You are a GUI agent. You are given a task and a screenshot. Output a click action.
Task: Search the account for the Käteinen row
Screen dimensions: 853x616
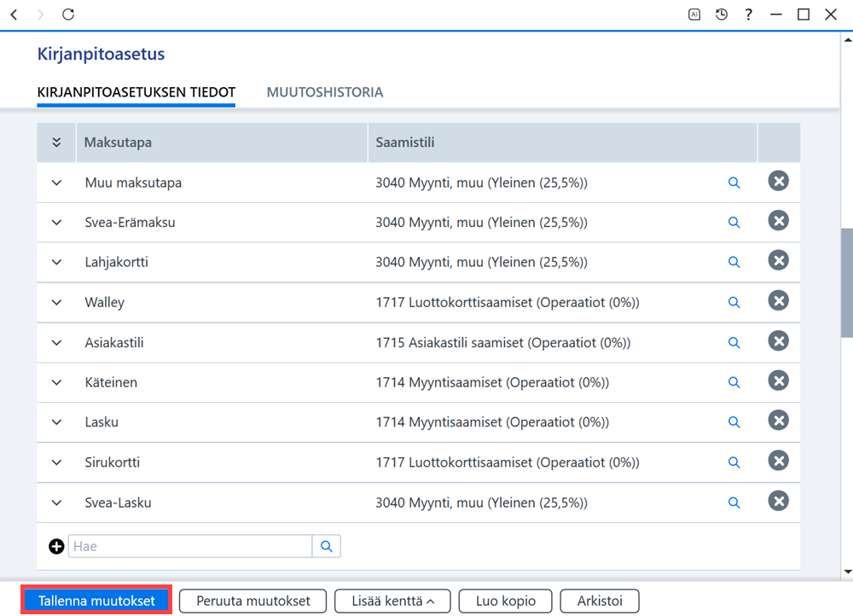click(734, 382)
